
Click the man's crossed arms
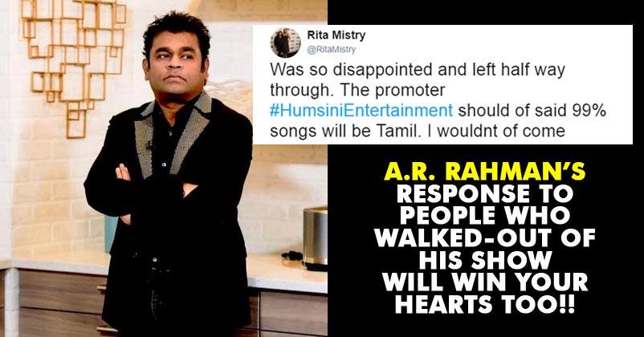click(156, 189)
